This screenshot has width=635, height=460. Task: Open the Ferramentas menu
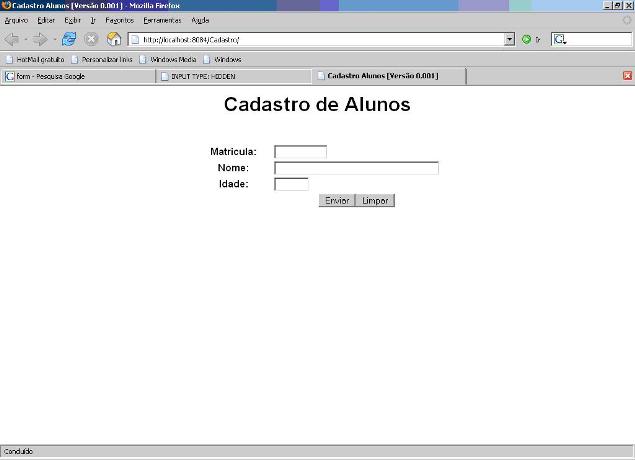pos(162,20)
